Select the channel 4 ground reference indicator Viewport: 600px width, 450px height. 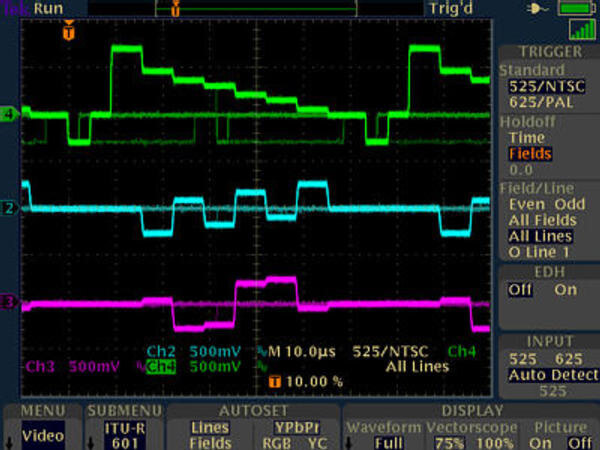pyautogui.click(x=8, y=114)
